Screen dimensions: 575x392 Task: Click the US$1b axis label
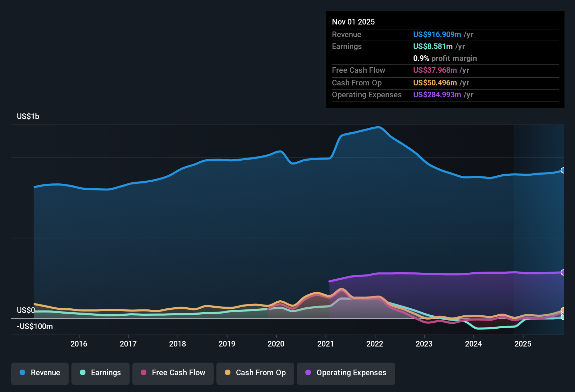point(28,116)
